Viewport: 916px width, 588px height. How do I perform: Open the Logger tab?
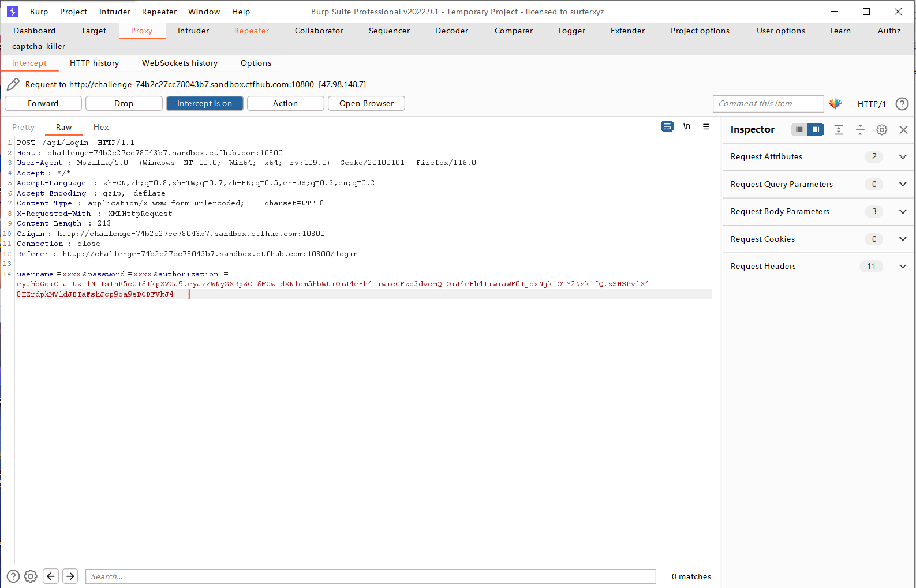572,31
